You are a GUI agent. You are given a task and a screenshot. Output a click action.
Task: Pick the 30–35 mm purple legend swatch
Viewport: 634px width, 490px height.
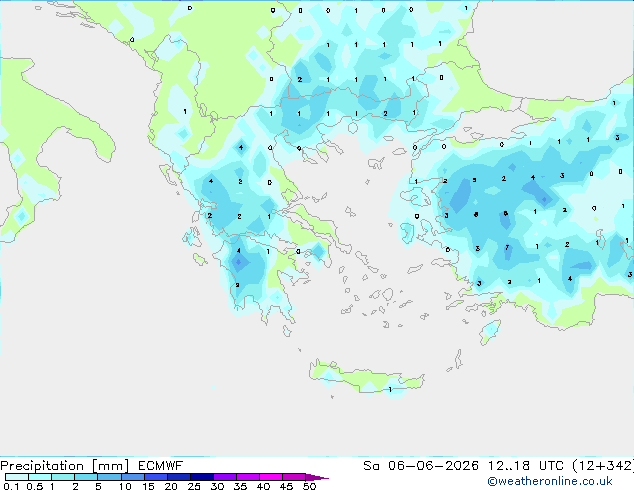pos(225,477)
